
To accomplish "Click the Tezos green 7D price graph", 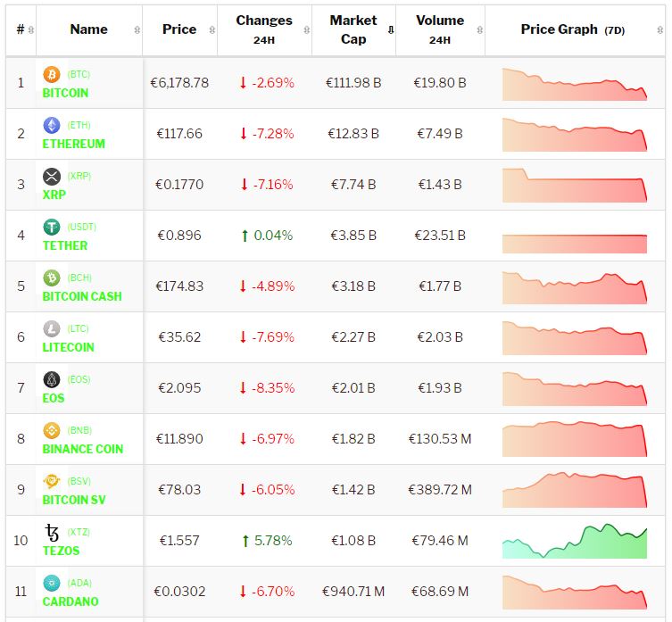I will click(x=575, y=542).
